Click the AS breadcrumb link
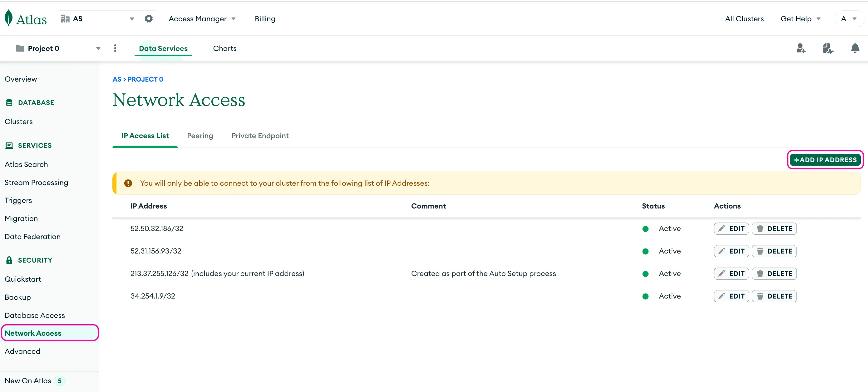868x392 pixels. [116, 79]
